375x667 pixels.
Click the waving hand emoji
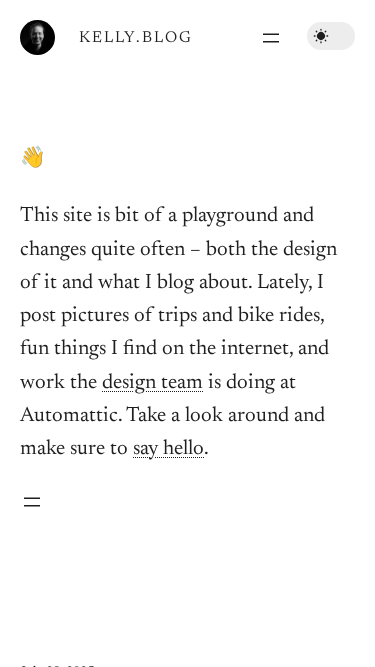click(32, 157)
